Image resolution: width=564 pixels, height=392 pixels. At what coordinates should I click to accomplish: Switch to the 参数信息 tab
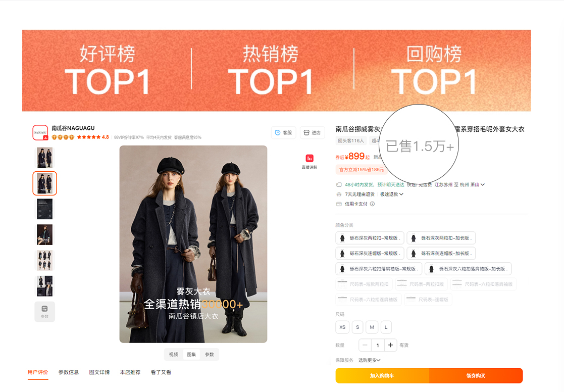[x=69, y=372]
